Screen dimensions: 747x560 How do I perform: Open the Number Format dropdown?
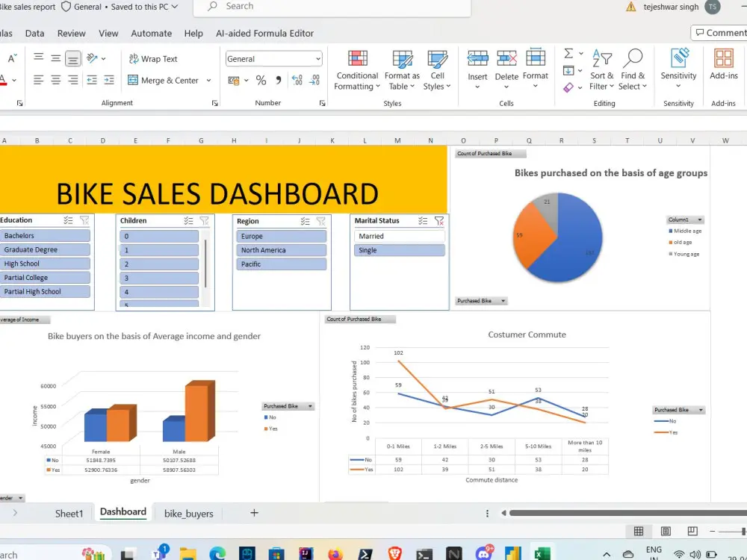click(x=273, y=58)
